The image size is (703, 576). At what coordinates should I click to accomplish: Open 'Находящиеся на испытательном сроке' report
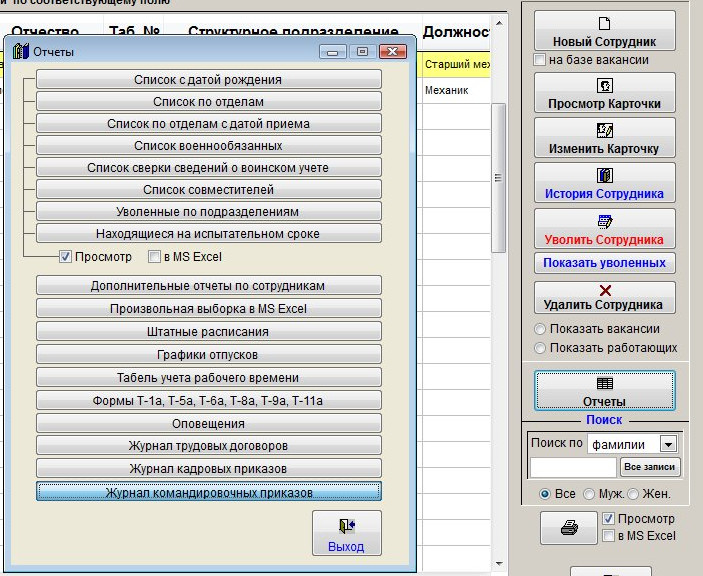pos(209,233)
